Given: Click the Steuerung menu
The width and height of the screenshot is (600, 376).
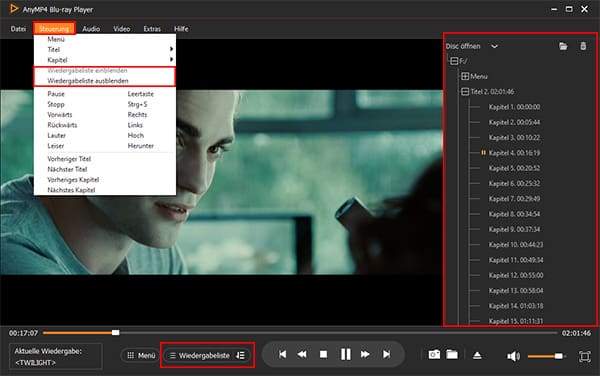Looking at the screenshot, I should (x=54, y=29).
